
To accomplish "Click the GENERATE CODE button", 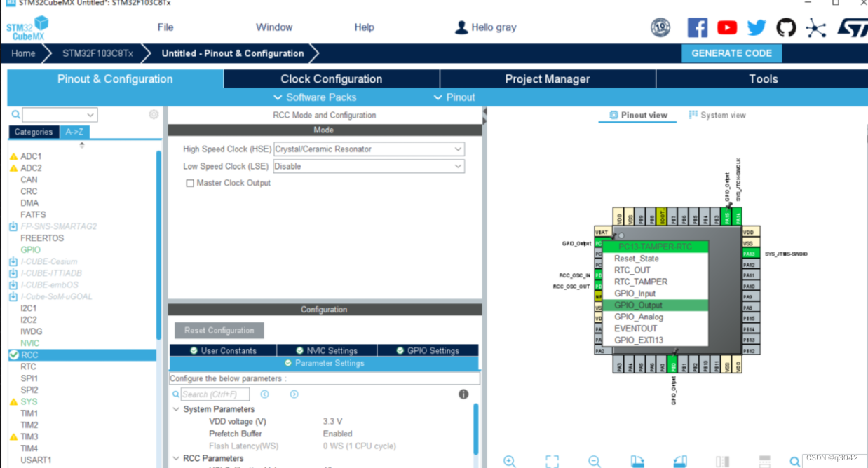I will coord(731,53).
